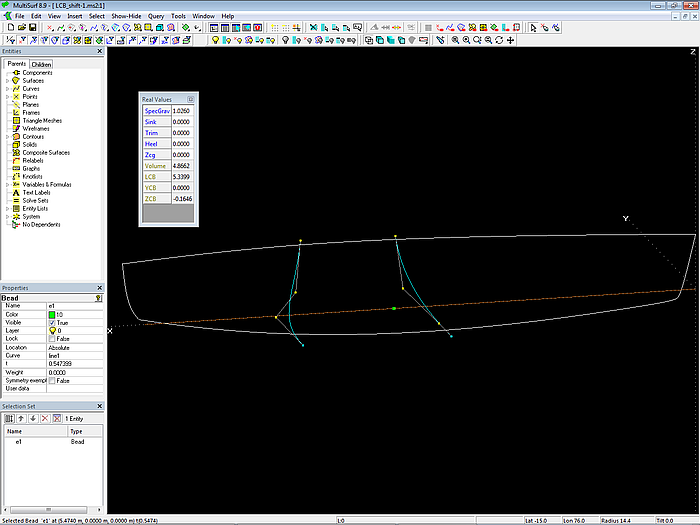Click the rotate view circular arrow icon
Screen dimensions: 700x525
[497, 41]
